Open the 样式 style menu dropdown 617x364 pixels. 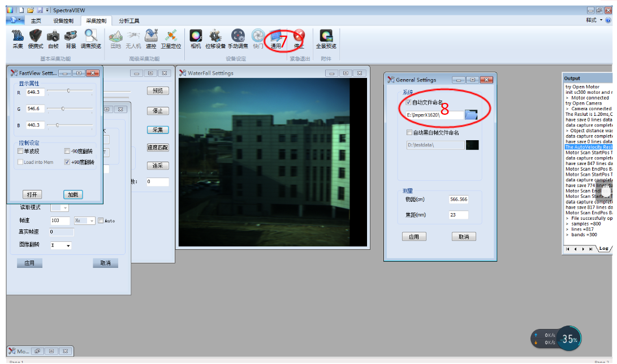point(594,20)
